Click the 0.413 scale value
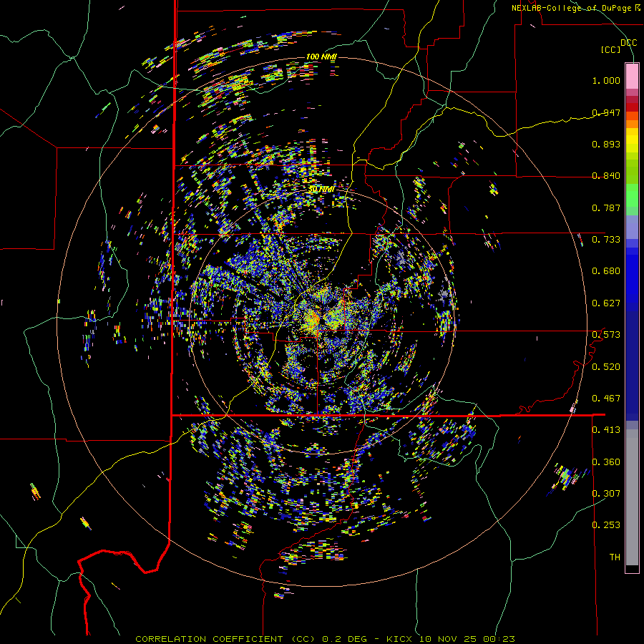This screenshot has width=644, height=644. (x=606, y=430)
